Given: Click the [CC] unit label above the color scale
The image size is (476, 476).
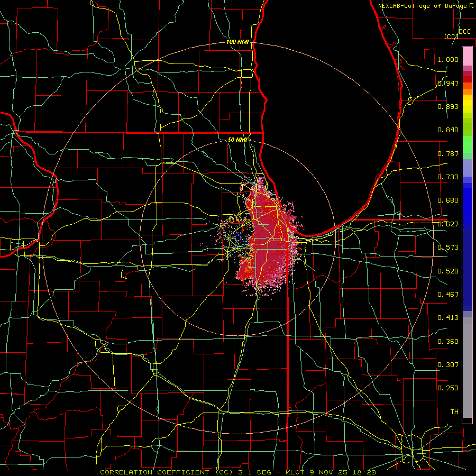Looking at the screenshot, I should click(451, 36).
